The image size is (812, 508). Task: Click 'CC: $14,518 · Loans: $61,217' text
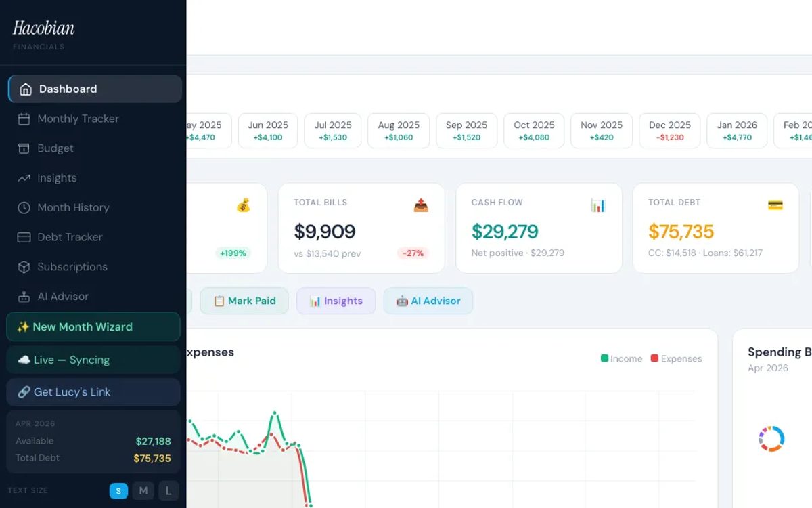click(x=705, y=253)
